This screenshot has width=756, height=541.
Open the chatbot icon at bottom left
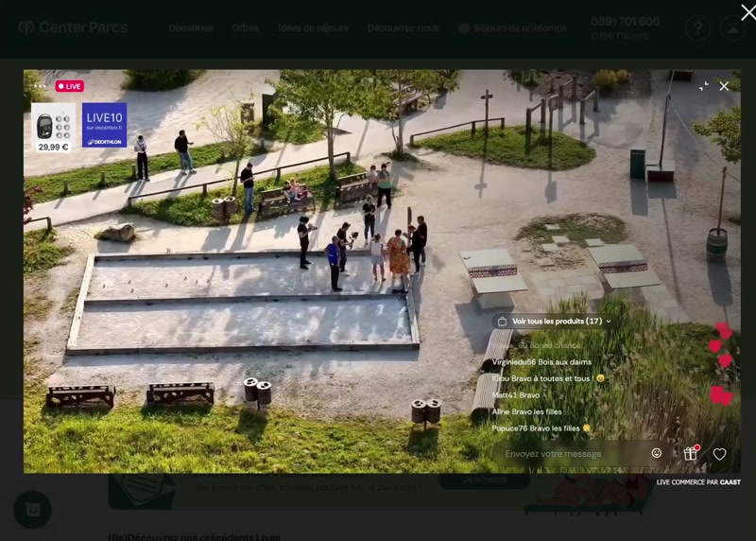click(x=32, y=510)
